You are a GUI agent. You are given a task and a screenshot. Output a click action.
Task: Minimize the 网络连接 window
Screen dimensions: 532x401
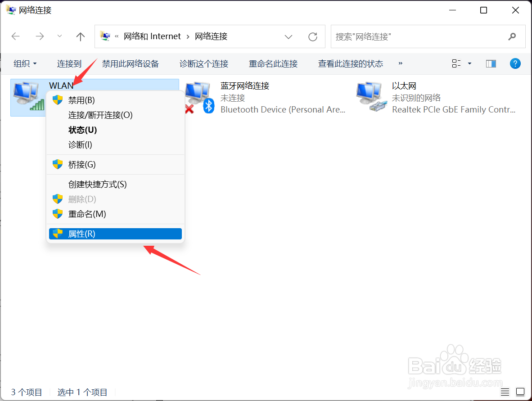pos(452,10)
